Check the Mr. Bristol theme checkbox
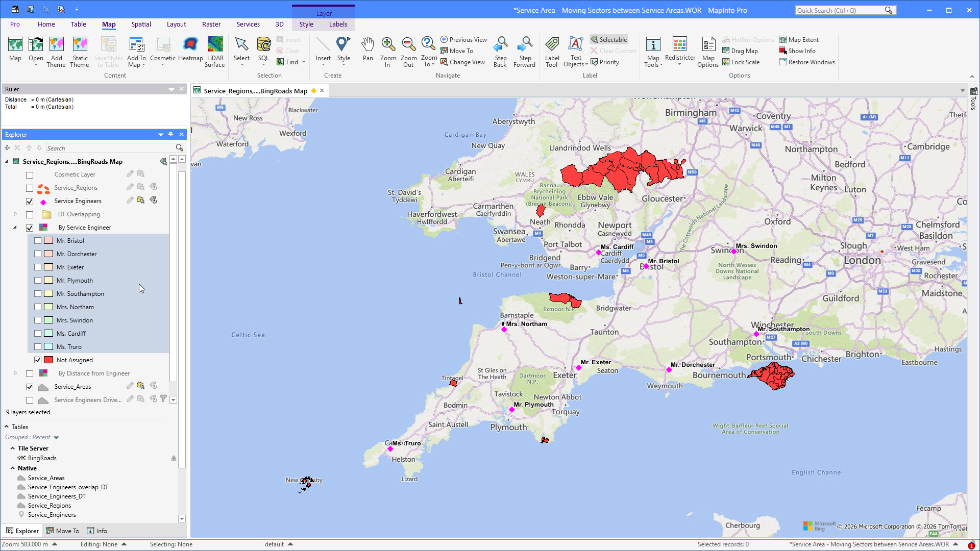This screenshot has height=551, width=980. click(x=38, y=241)
